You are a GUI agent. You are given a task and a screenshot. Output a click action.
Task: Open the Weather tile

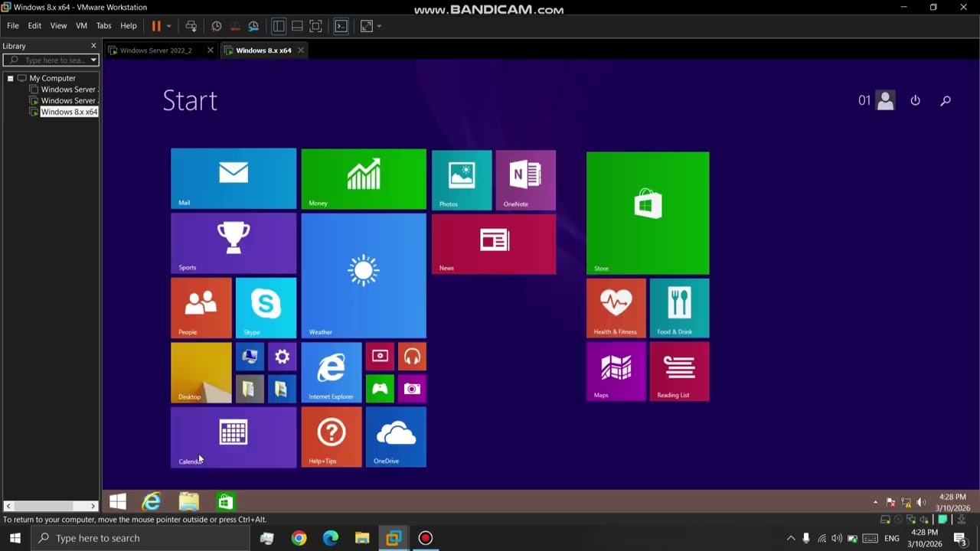(x=364, y=275)
